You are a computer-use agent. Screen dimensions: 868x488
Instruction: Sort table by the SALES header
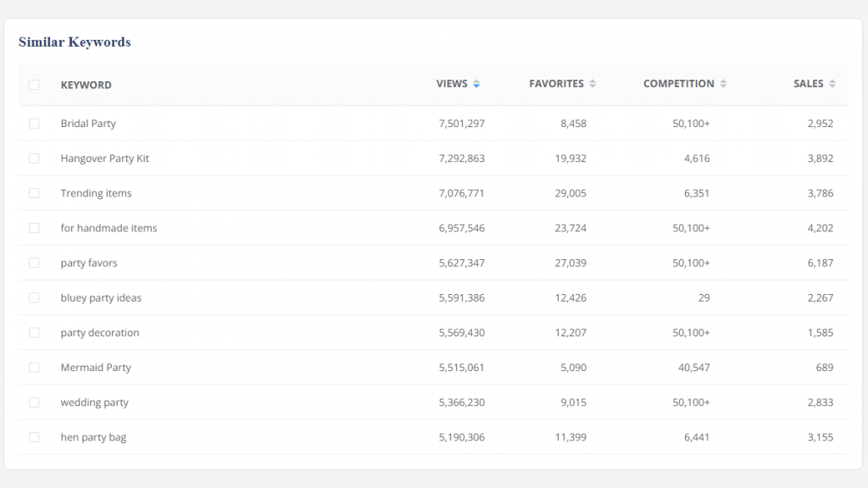(x=808, y=84)
